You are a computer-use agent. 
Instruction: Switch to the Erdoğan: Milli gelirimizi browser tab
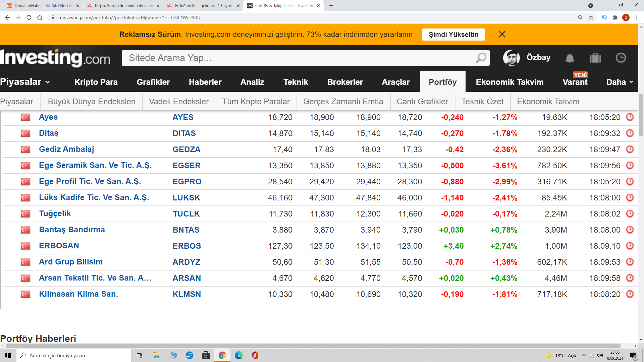(204, 6)
